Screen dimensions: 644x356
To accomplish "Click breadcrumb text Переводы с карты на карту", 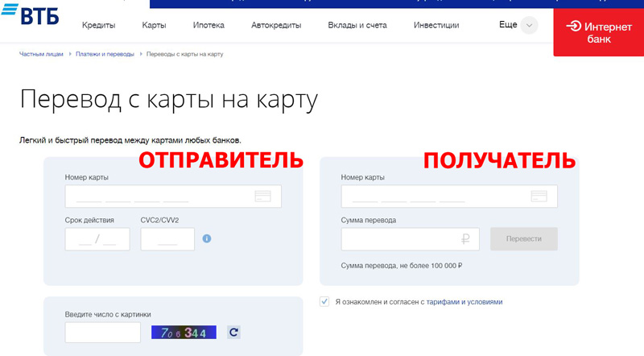I will [x=185, y=54].
